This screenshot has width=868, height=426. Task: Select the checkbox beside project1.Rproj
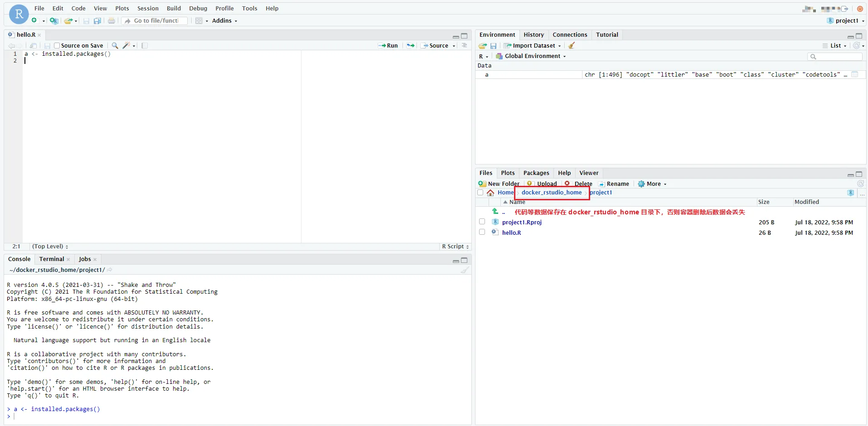pos(482,222)
